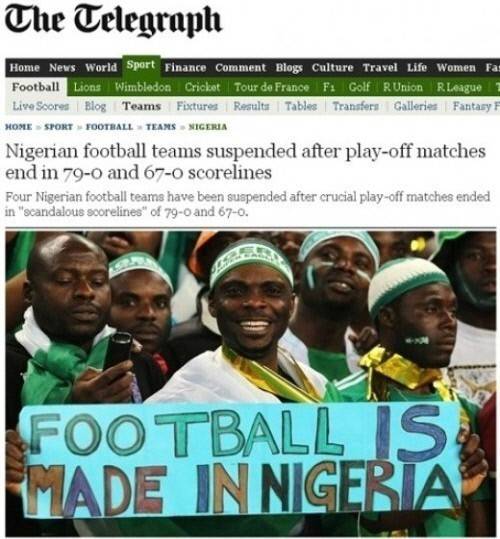This screenshot has height=539, width=500.
Task: Click the Nigerian football teams headline
Action: (246, 162)
